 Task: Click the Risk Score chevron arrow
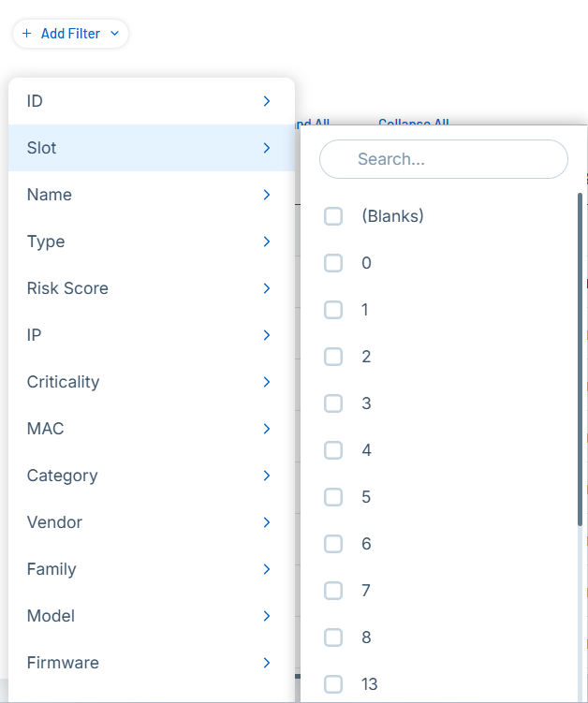coord(267,288)
